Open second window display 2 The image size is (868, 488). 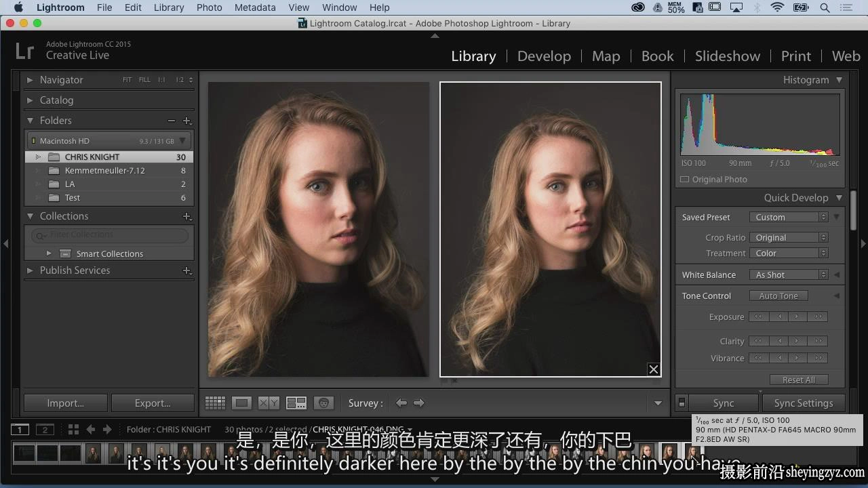(x=45, y=430)
